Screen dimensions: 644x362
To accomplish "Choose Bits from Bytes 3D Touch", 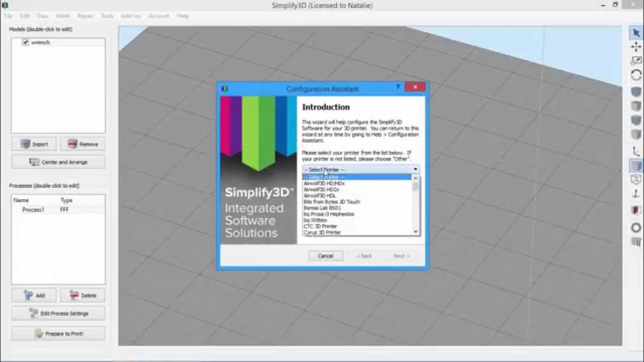I will [357, 202].
